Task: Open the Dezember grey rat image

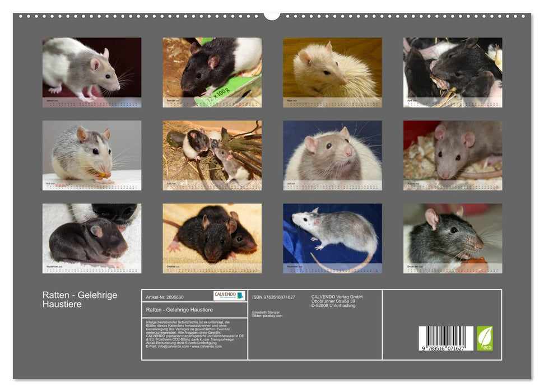Action: [x=452, y=235]
